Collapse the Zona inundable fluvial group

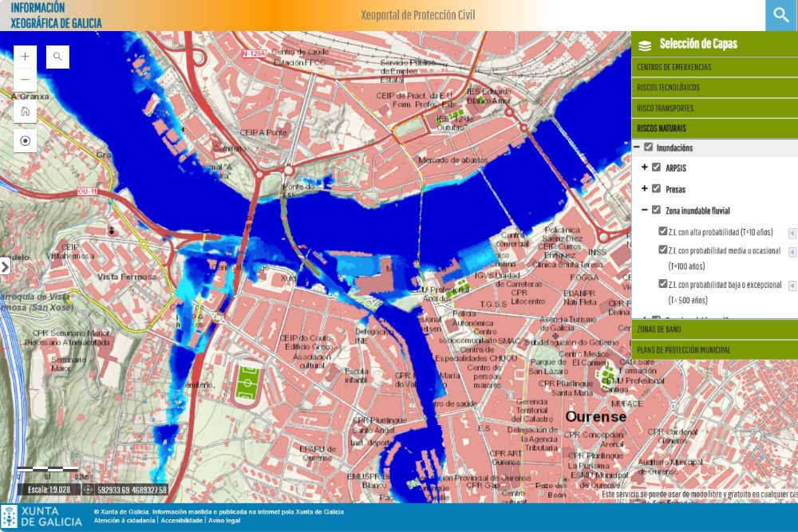point(645,211)
